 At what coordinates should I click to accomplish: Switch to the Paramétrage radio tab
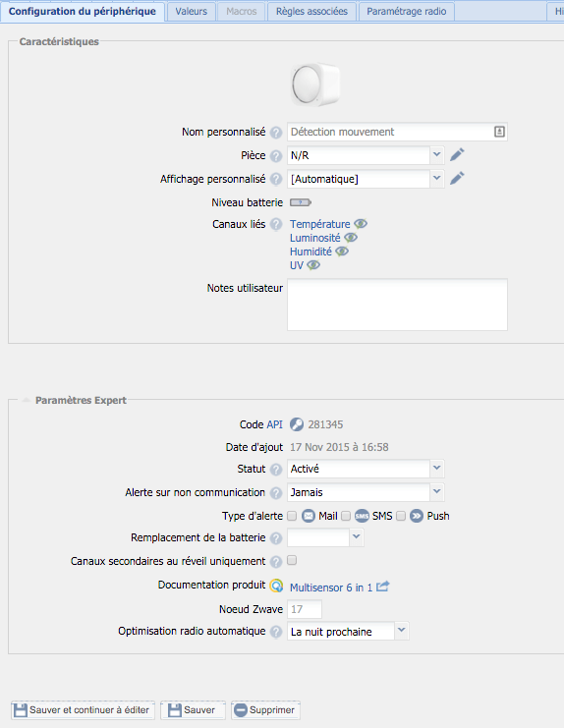(x=406, y=11)
